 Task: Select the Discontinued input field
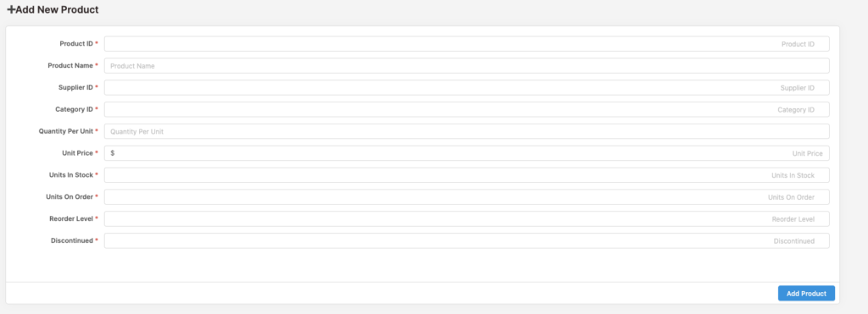pos(467,241)
